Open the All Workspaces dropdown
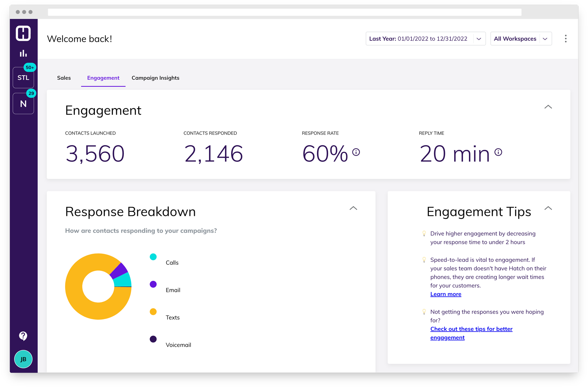Image resolution: width=588 pixels, height=387 pixels. tap(521, 39)
